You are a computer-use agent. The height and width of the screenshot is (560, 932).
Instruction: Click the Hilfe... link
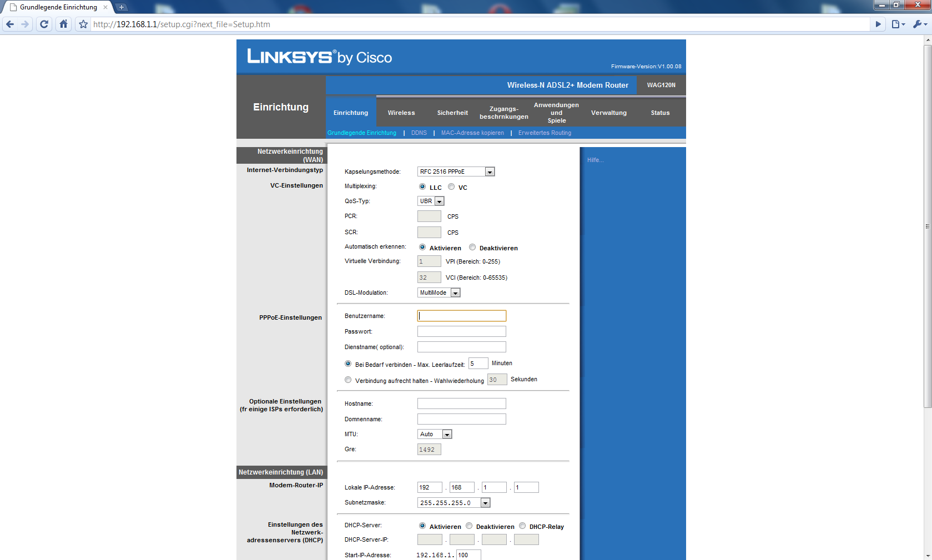click(595, 160)
